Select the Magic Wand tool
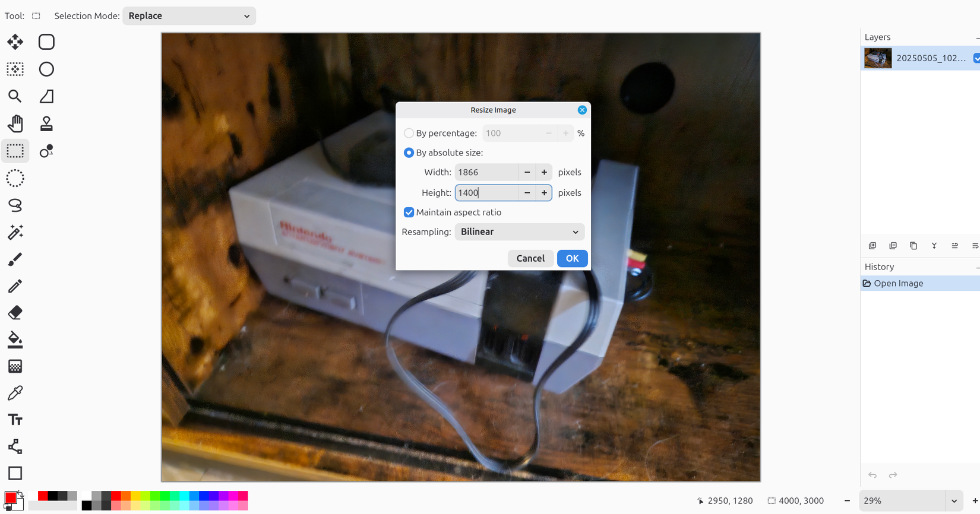980x514 pixels. 15,232
